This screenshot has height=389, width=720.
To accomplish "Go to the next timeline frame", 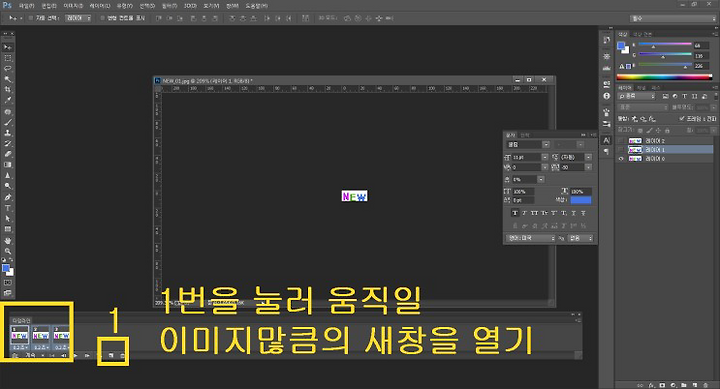I will (x=87, y=355).
